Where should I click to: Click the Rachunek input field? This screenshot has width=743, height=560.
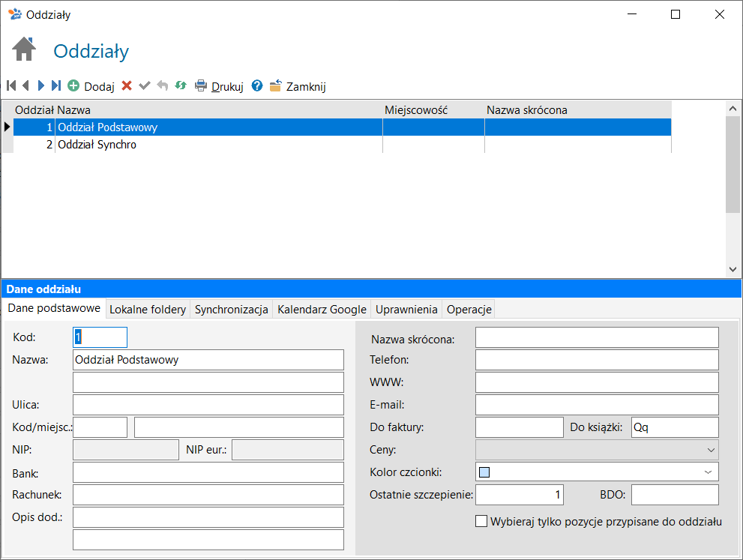click(208, 495)
